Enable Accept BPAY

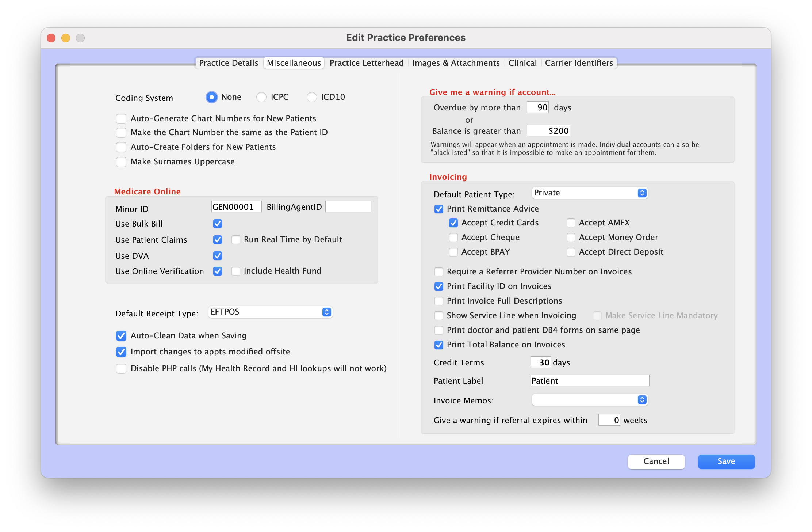(453, 252)
